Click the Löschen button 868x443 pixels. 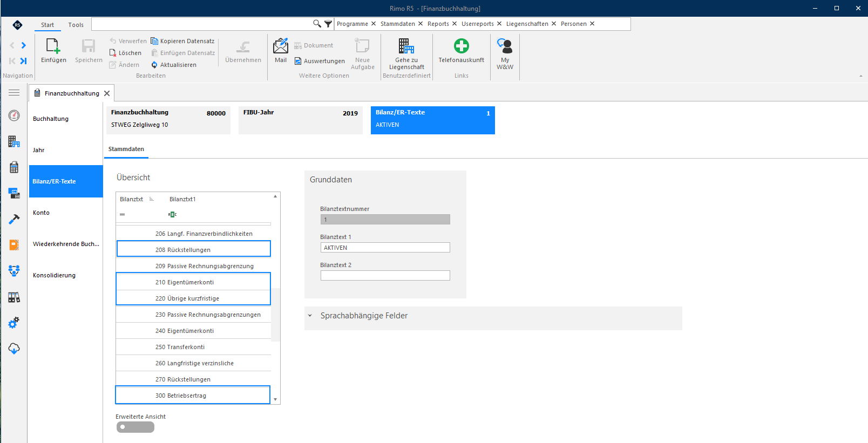pos(125,53)
